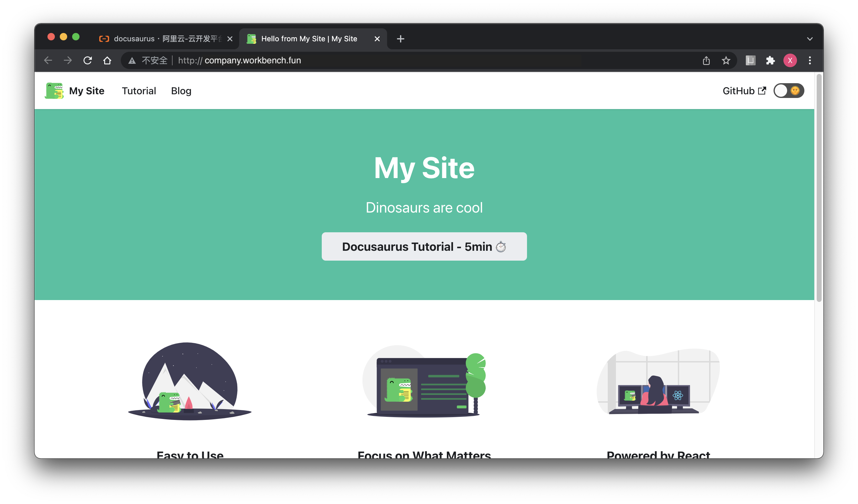858x504 pixels.
Task: Open the browser more options menu
Action: 810,60
